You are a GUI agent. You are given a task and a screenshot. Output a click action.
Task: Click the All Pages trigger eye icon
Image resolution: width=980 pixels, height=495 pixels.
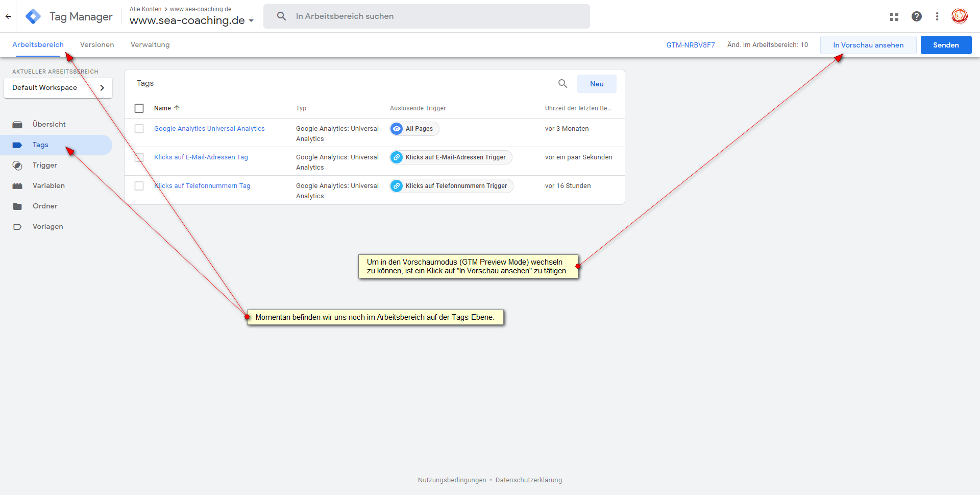[397, 129]
